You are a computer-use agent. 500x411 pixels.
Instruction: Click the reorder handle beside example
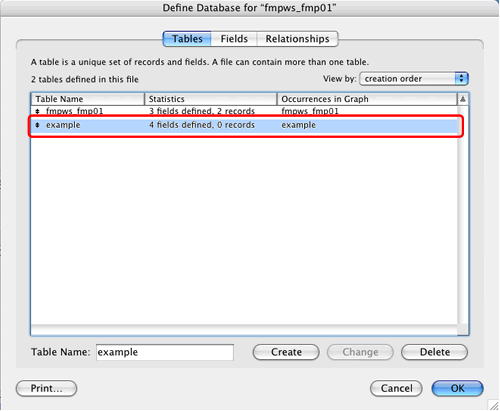37,125
